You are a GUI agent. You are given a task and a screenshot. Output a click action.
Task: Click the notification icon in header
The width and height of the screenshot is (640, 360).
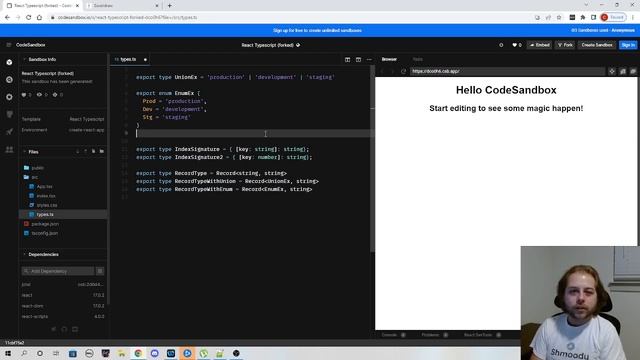pyautogui.click(x=501, y=45)
